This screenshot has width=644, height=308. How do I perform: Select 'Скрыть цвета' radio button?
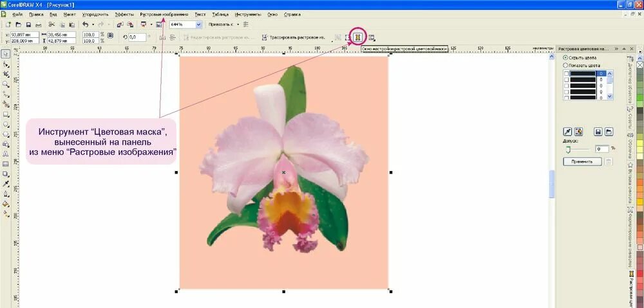(565, 58)
